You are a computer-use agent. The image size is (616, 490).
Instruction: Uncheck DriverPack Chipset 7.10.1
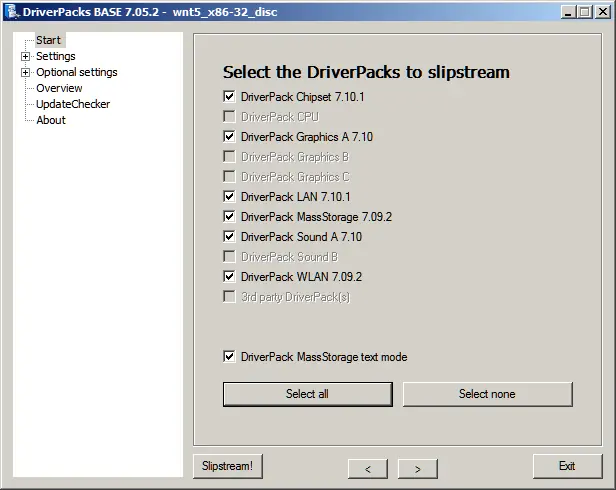click(x=229, y=97)
